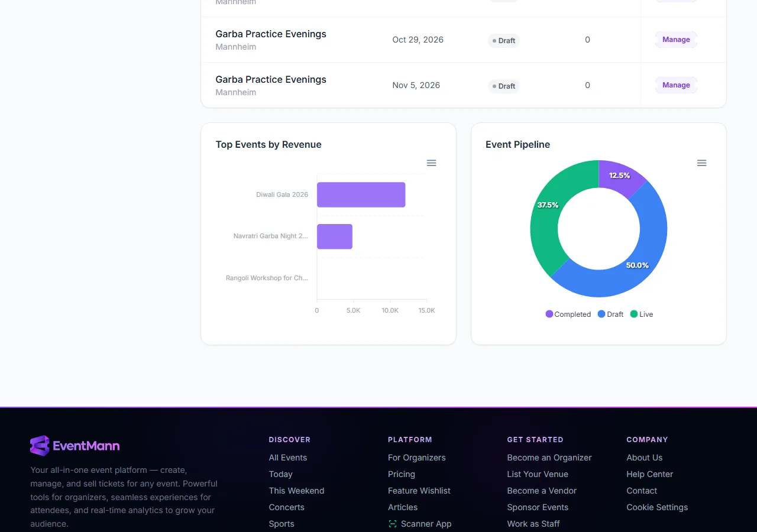Click the Draft status badge for Nov 5

(x=504, y=86)
